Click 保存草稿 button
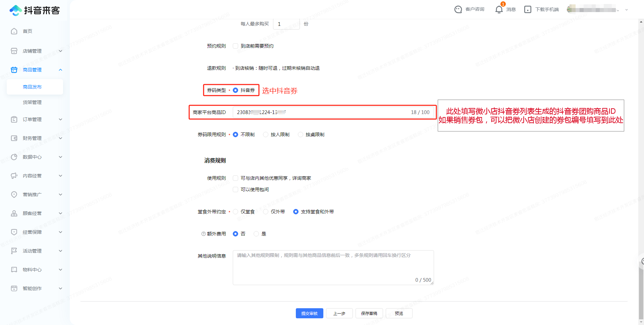 (x=369, y=313)
